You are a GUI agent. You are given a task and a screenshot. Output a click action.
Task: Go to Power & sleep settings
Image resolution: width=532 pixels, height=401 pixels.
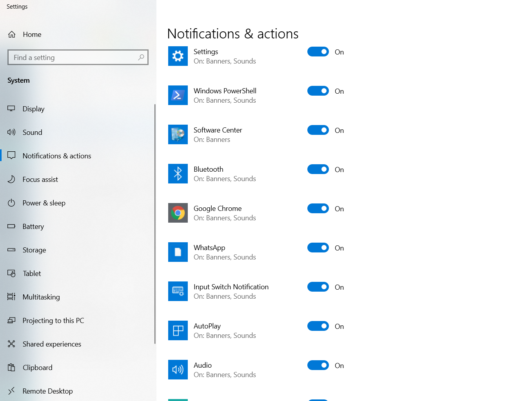coord(44,203)
